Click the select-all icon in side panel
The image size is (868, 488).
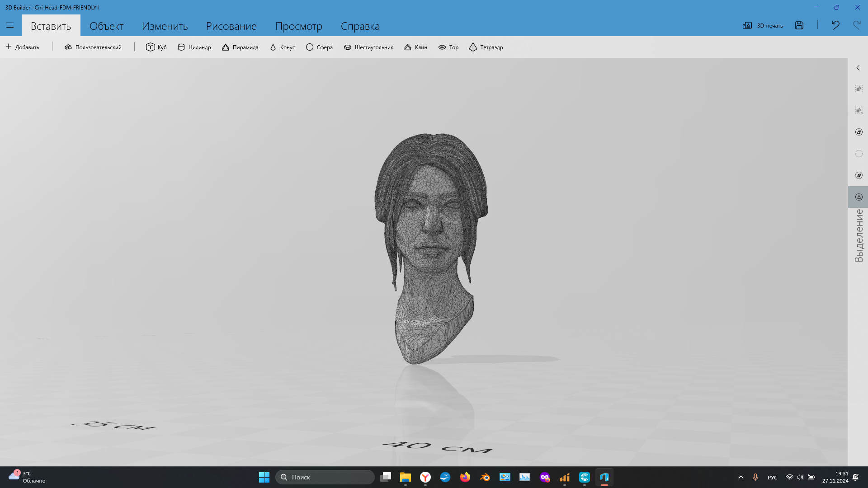[x=859, y=89]
